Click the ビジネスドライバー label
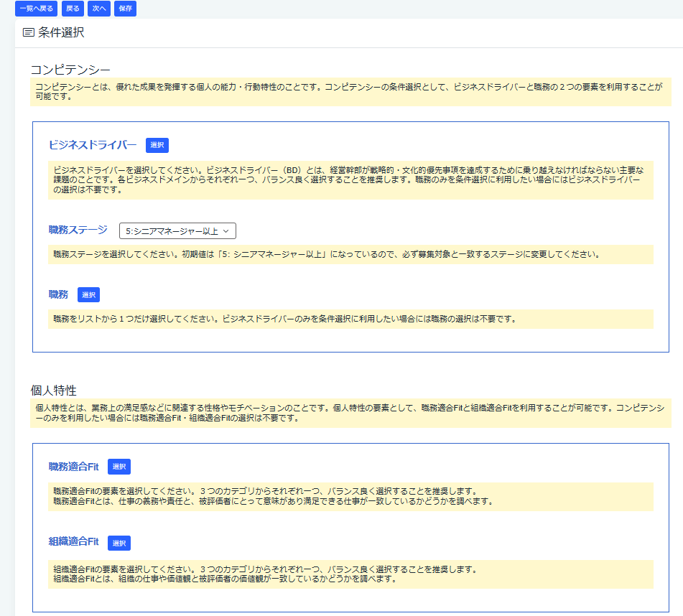Image resolution: width=683 pixels, height=616 pixels. (x=93, y=145)
